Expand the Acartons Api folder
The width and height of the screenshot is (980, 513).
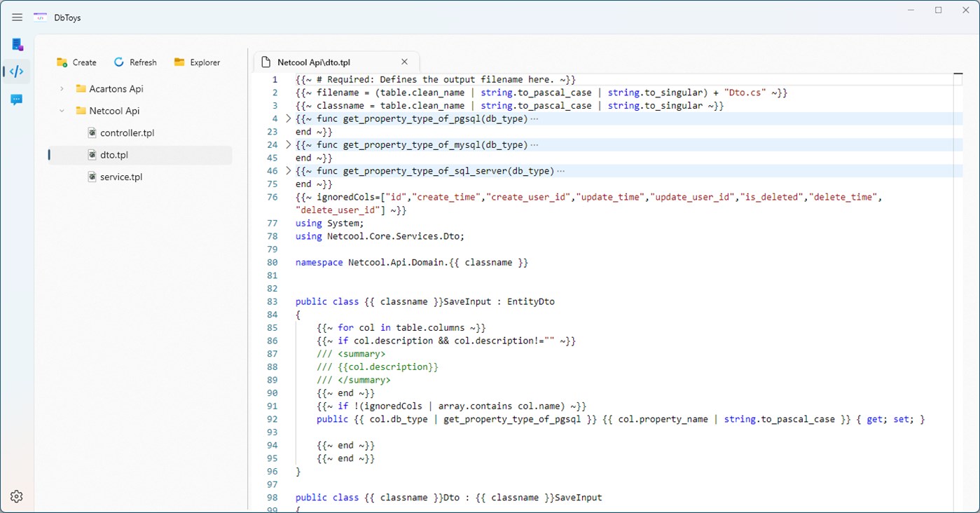62,88
